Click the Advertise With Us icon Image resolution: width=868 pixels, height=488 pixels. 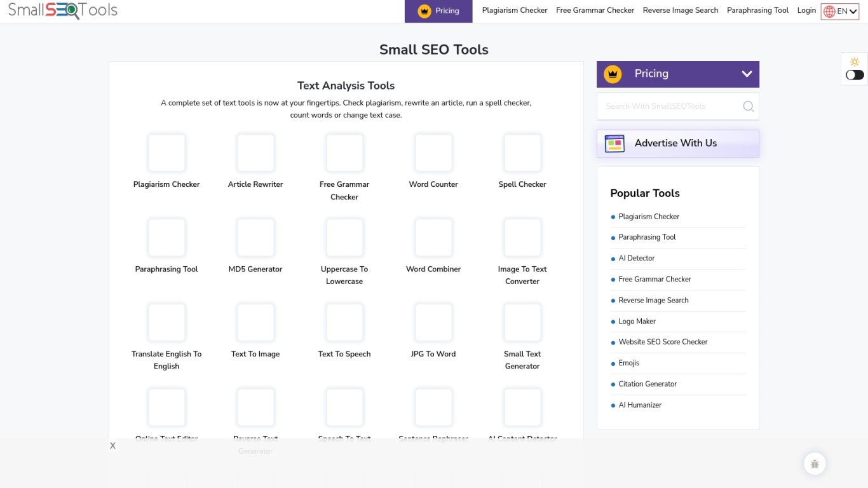pos(614,144)
